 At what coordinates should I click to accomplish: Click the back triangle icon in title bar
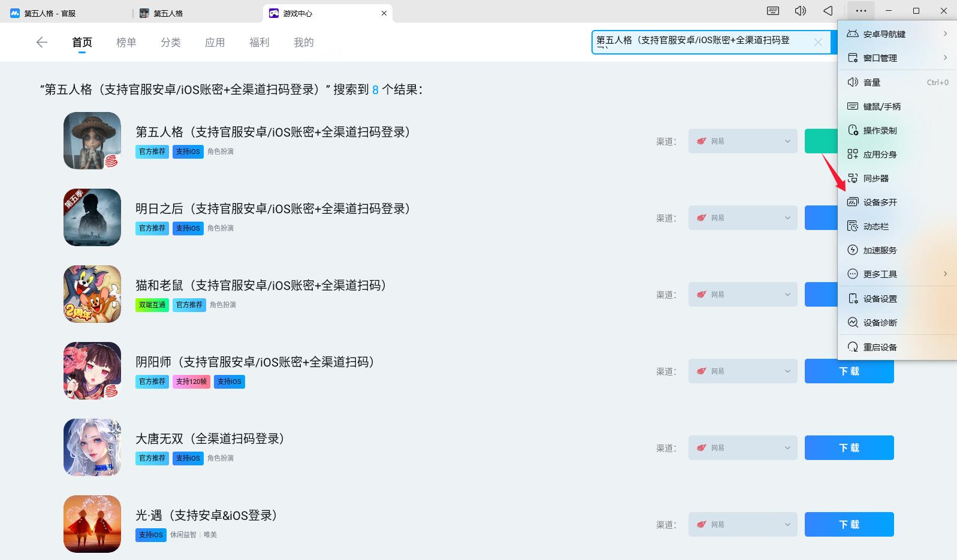[828, 11]
